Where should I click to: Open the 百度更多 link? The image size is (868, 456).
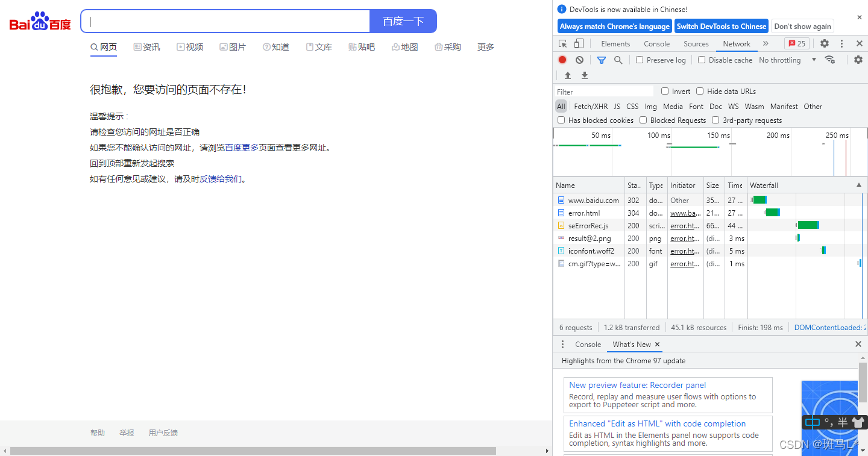tap(241, 148)
